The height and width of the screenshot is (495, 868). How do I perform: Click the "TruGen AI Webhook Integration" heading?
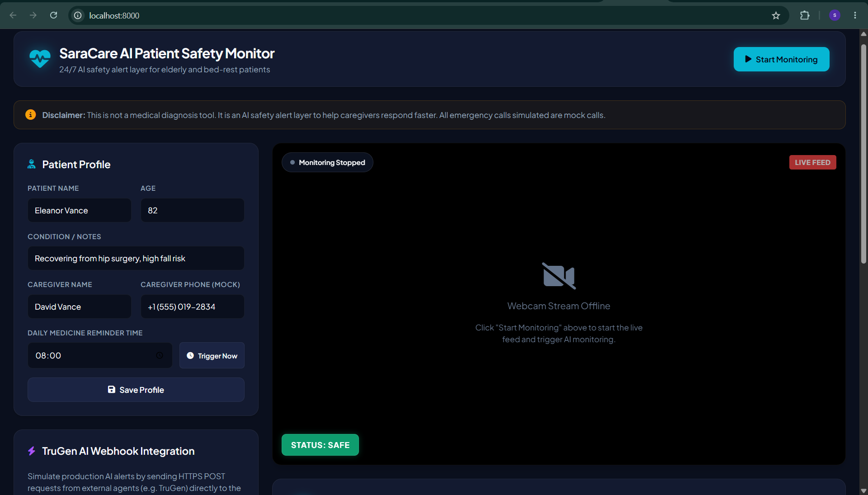118,451
